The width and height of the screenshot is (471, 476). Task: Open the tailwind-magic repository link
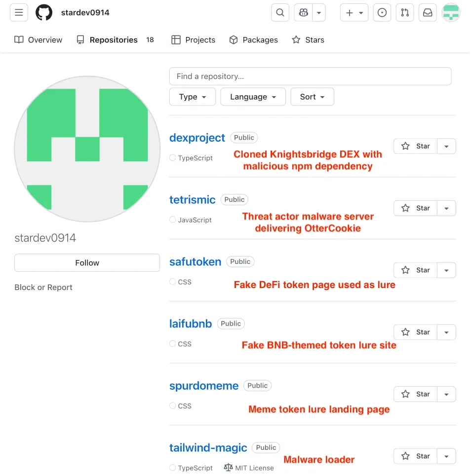[x=208, y=448]
